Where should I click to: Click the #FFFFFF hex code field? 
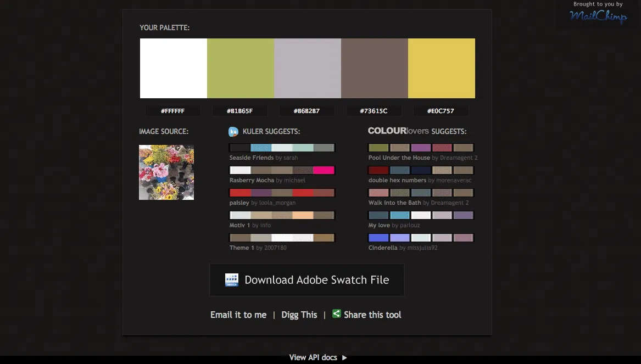click(172, 111)
